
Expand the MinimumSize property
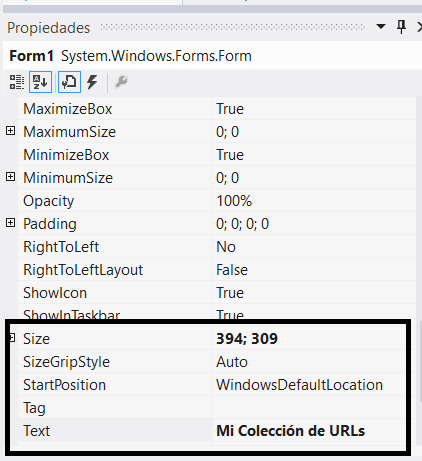[x=11, y=177]
